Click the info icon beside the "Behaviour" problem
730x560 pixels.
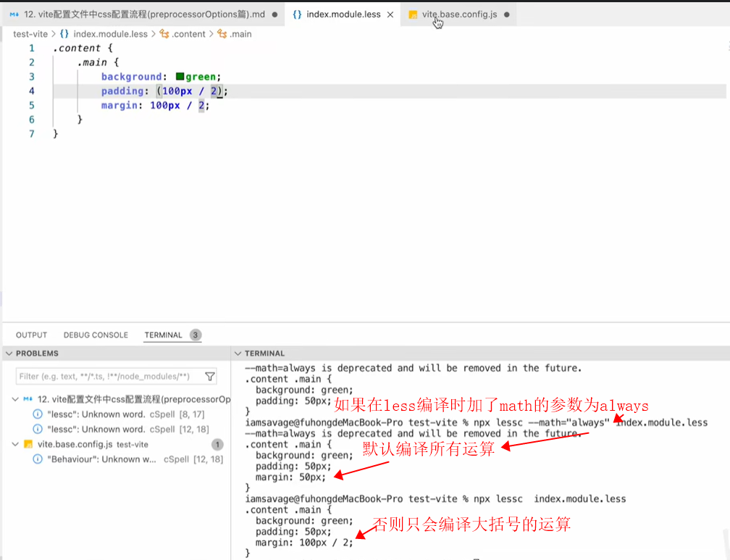click(x=38, y=459)
